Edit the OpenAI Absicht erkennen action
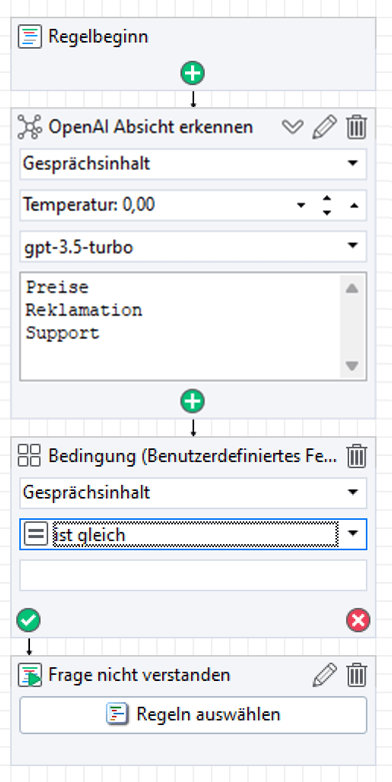 (325, 127)
